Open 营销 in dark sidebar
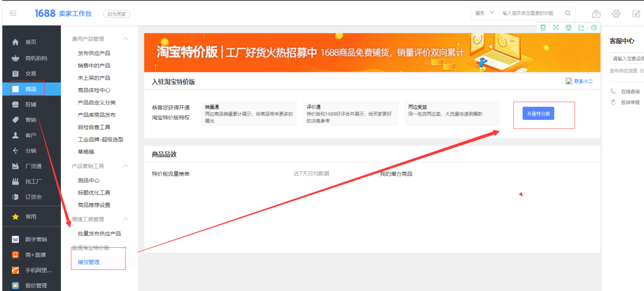Screen dimensions: 644x291 point(31,120)
